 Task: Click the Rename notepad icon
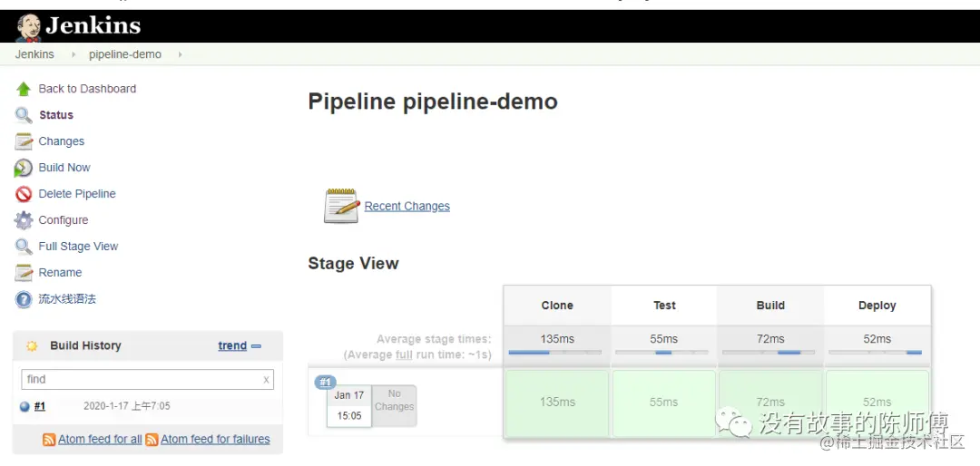[24, 273]
